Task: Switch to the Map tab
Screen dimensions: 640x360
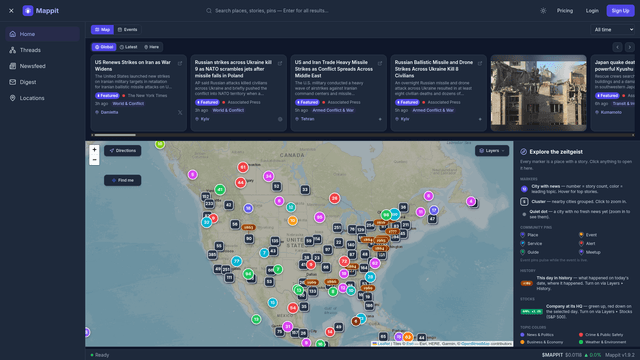Action: [102, 29]
